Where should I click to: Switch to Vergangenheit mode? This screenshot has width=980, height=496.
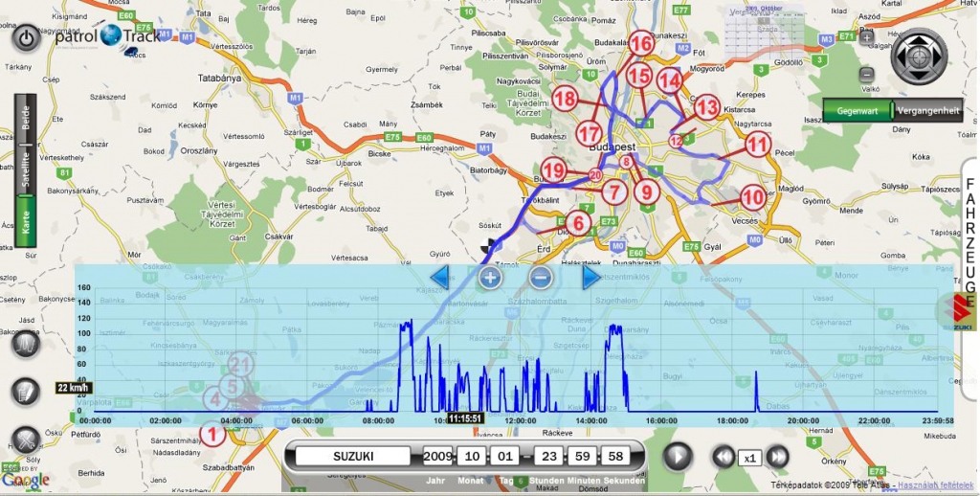[927, 110]
